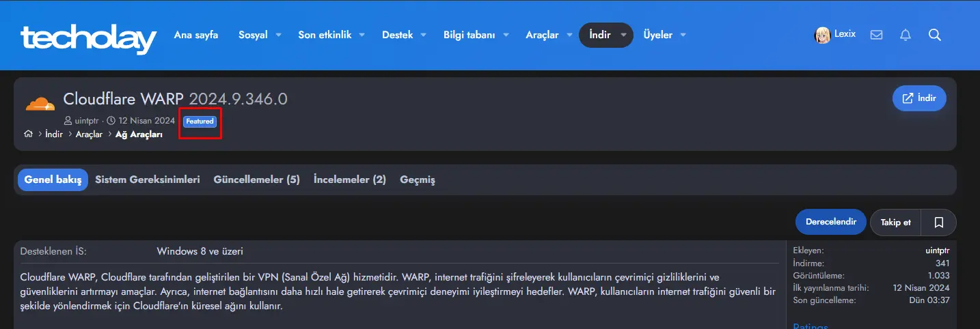Click the İlk yayınlanma tarihi date value

(x=921, y=288)
